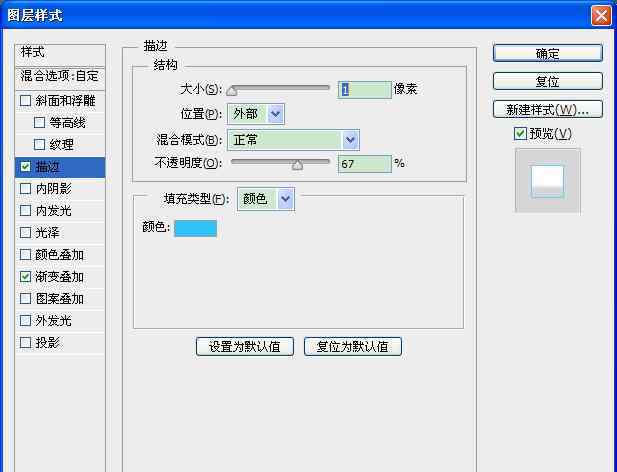Toggle the 预览 preview checkbox
The image size is (617, 472).
click(x=520, y=134)
